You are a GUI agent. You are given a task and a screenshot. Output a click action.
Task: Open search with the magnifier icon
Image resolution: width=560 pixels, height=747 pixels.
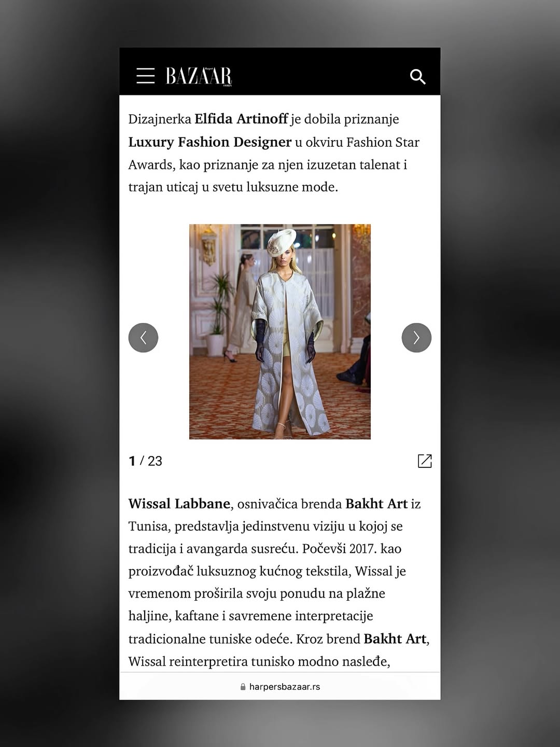[x=417, y=77]
